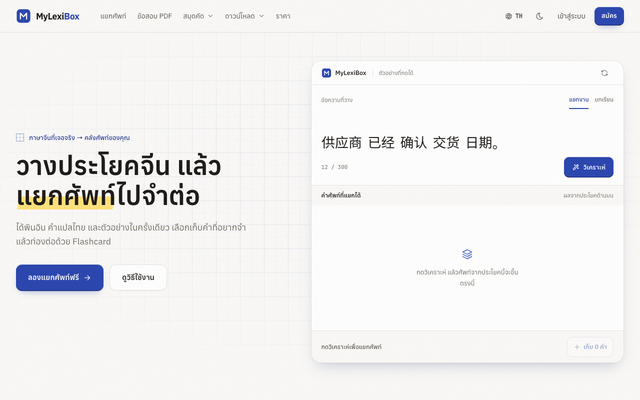Click the description paragraph mentioning Flashcard
Viewport: 640px width, 400px height.
point(131,234)
